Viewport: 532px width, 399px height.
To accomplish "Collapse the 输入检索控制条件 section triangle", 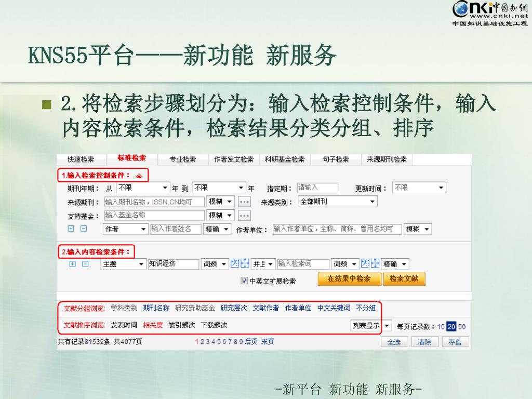I will pos(139,176).
